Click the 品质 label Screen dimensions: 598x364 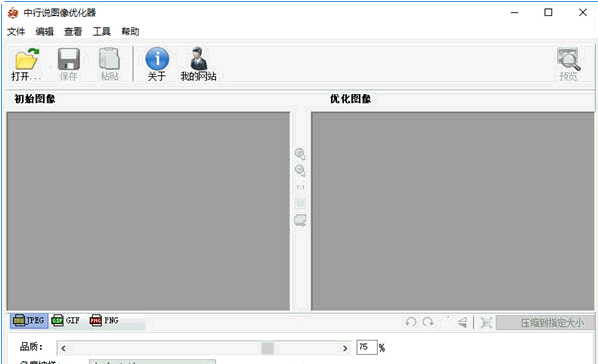tap(31, 347)
